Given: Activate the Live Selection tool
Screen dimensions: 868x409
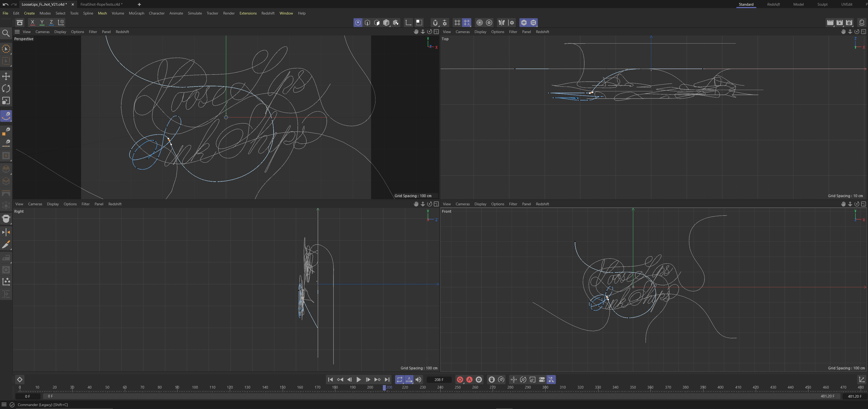Looking at the screenshot, I should click(x=6, y=49).
